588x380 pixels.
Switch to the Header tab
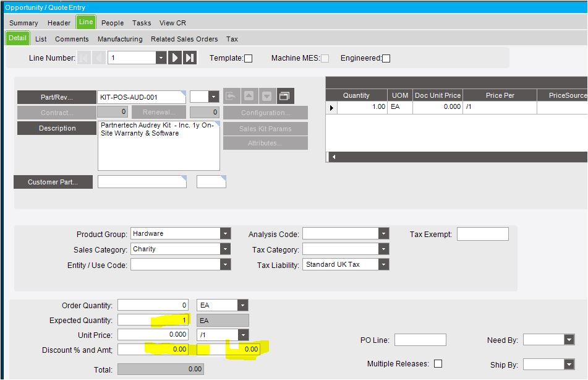[x=59, y=23]
